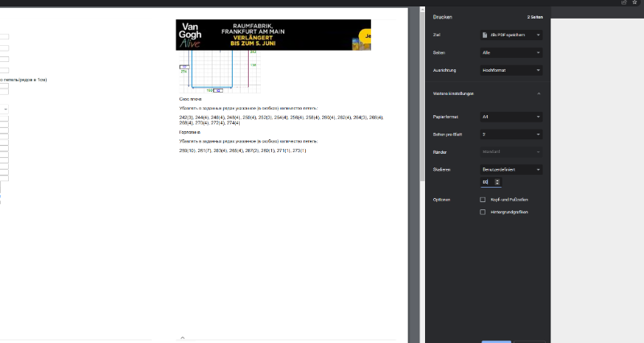Click the blue save button at dialog bottom
The width and height of the screenshot is (644, 343).
click(496, 341)
